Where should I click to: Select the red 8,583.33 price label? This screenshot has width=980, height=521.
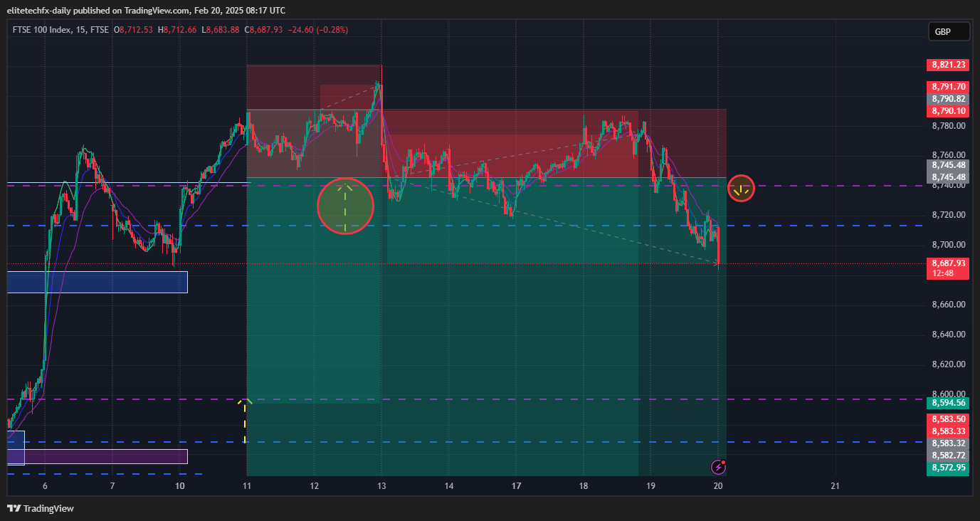(947, 431)
